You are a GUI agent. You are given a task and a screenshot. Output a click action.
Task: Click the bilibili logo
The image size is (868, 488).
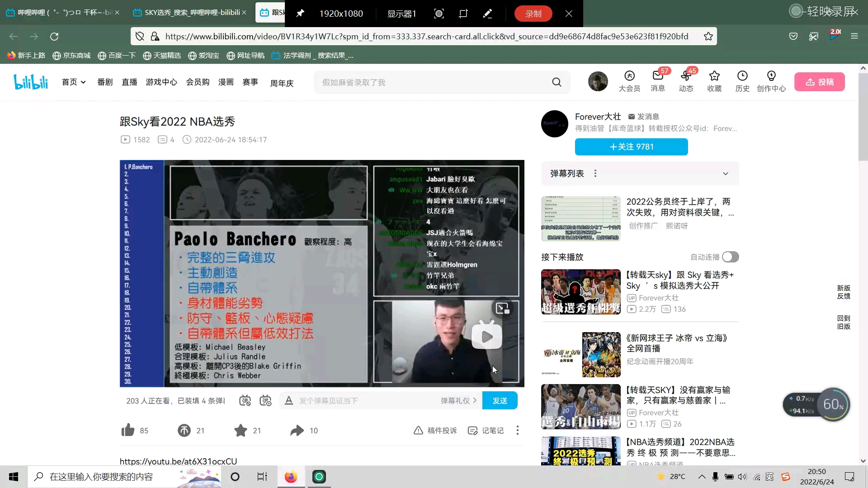pos(31,82)
